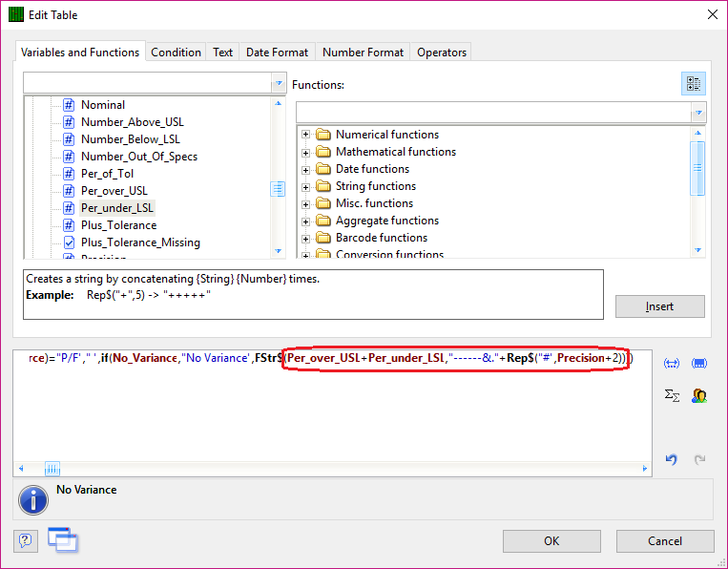
Task: Switch to the Condition tab
Action: (176, 52)
